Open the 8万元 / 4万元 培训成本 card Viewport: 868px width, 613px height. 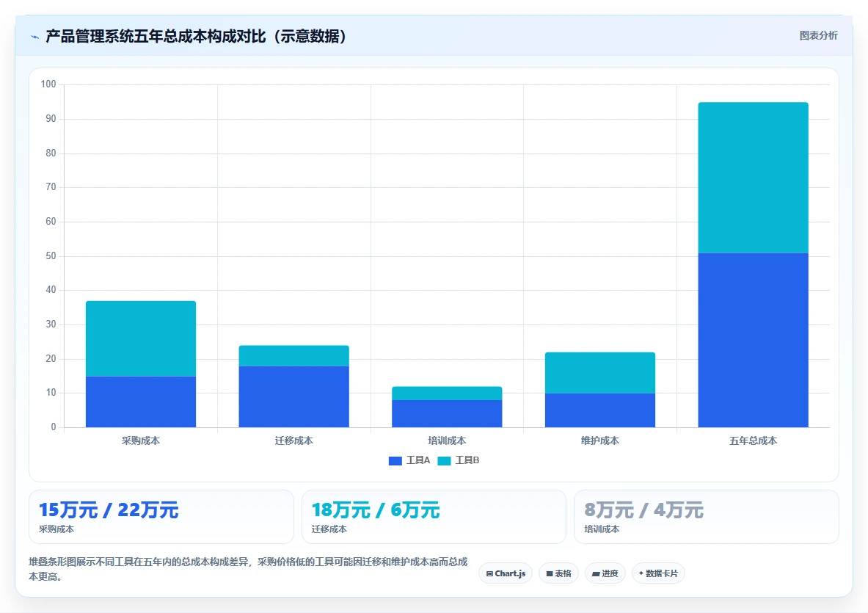[x=707, y=517]
